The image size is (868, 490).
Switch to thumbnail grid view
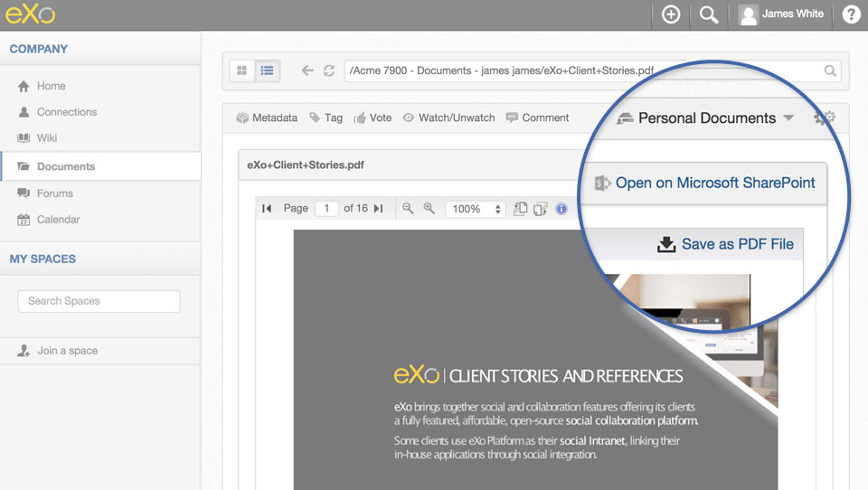(242, 71)
